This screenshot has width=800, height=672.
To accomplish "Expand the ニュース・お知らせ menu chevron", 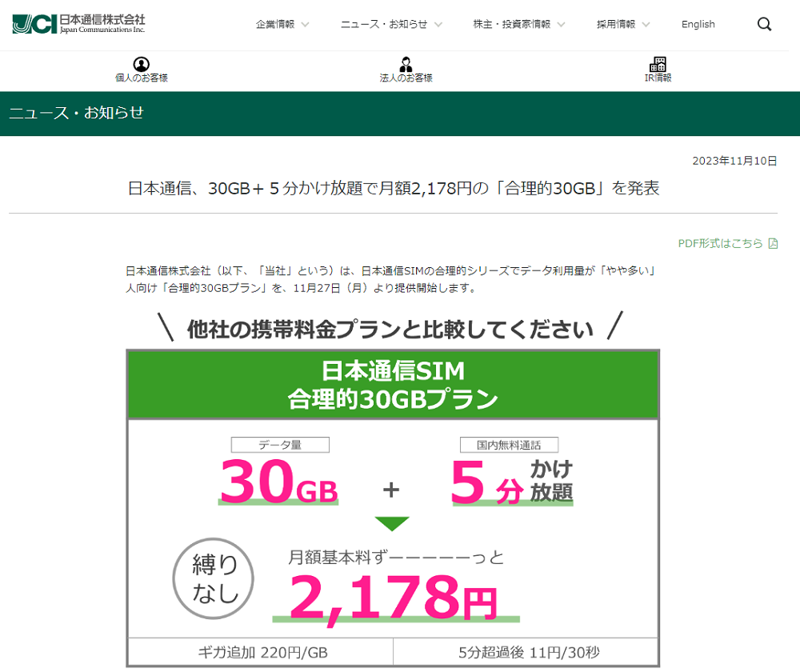I will (438, 25).
